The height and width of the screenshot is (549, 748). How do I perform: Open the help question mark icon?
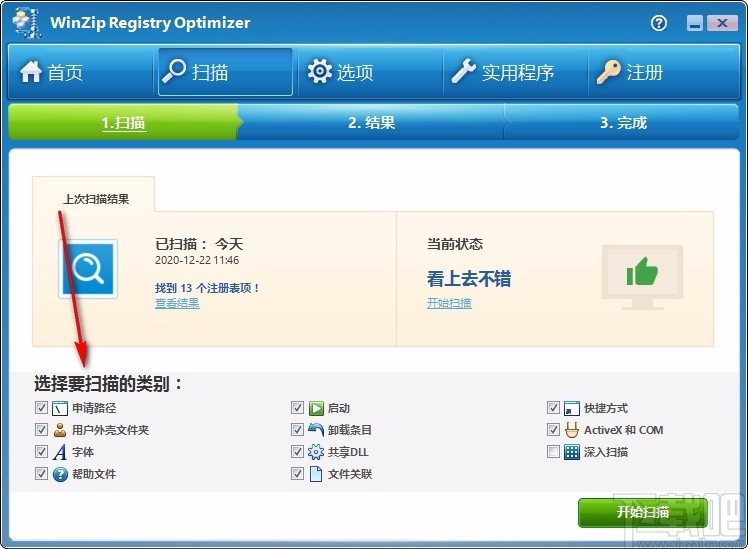click(659, 23)
